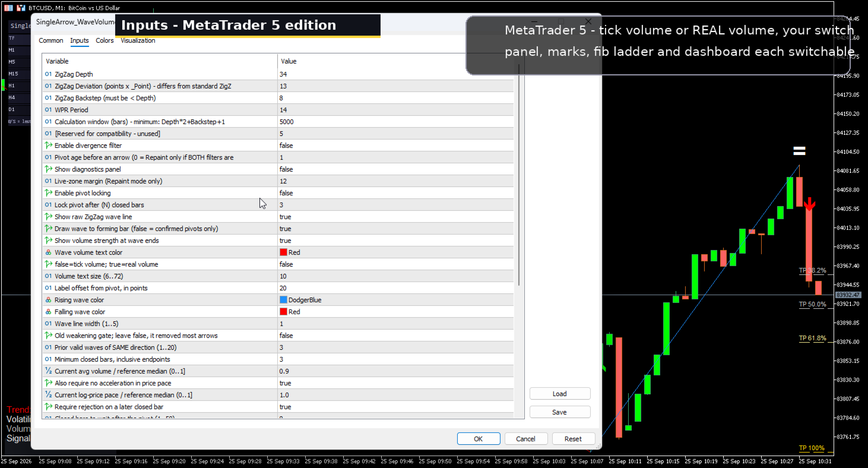This screenshot has height=468, width=868.
Task: Click the fraction icon beside Current avg volume
Action: click(48, 371)
